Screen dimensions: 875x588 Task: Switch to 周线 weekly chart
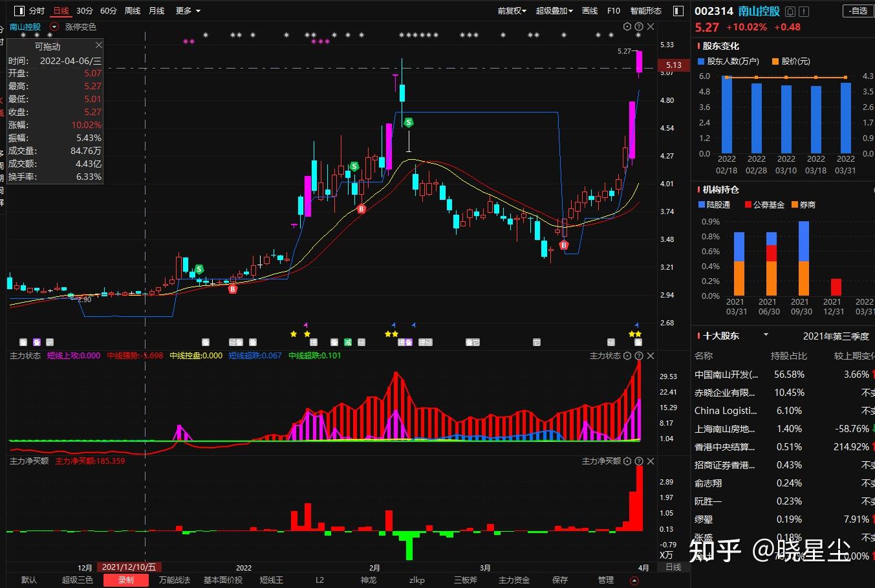133,11
